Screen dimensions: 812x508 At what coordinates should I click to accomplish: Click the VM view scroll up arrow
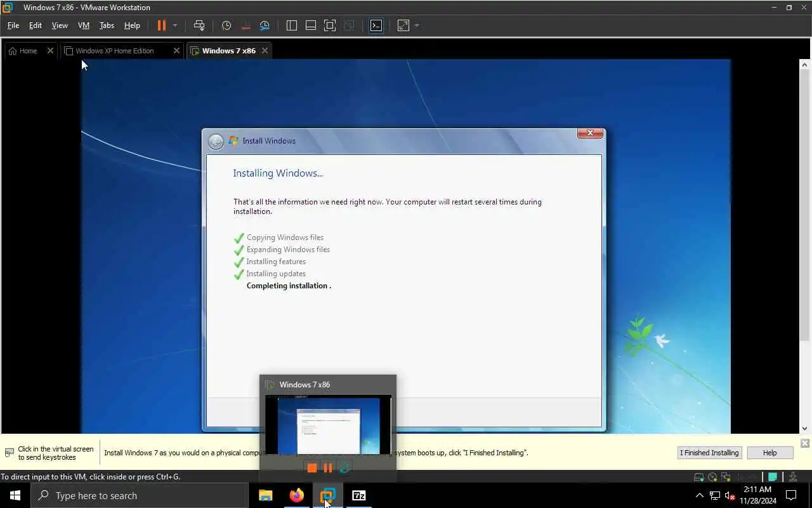[805, 65]
